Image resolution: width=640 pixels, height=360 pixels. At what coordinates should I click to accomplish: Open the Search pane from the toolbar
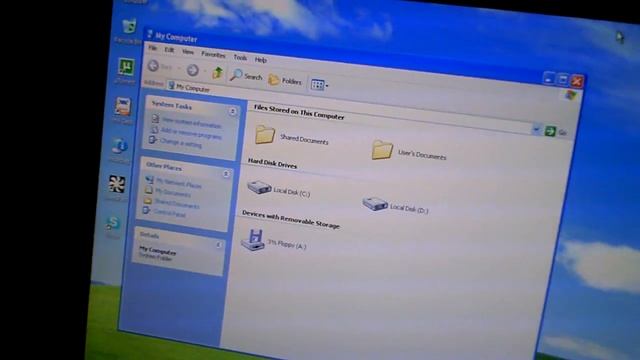[246, 76]
